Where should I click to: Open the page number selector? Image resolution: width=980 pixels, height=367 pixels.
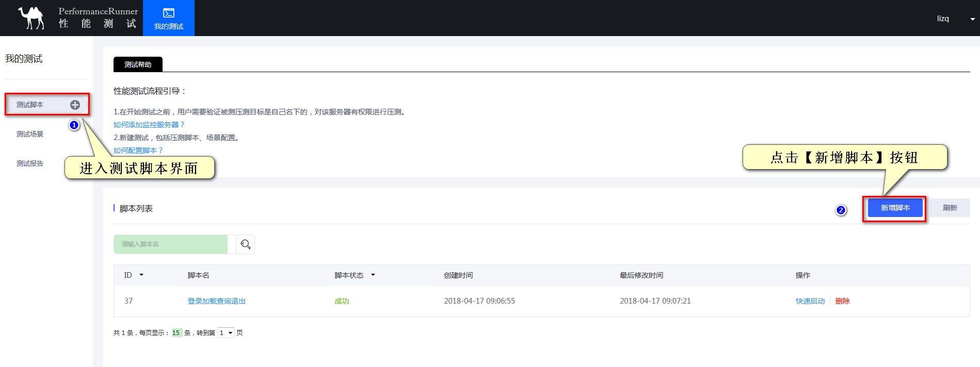226,333
